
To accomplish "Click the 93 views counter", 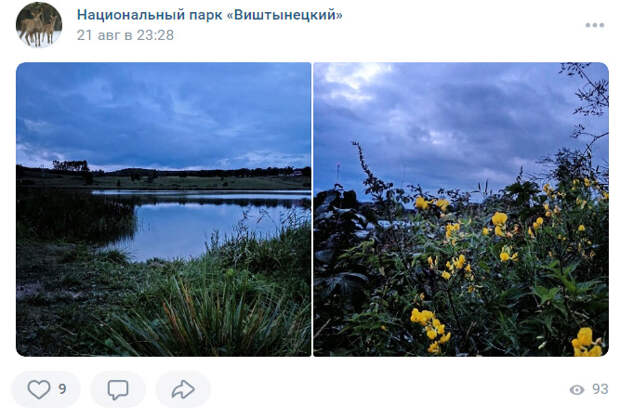I will (x=600, y=389).
